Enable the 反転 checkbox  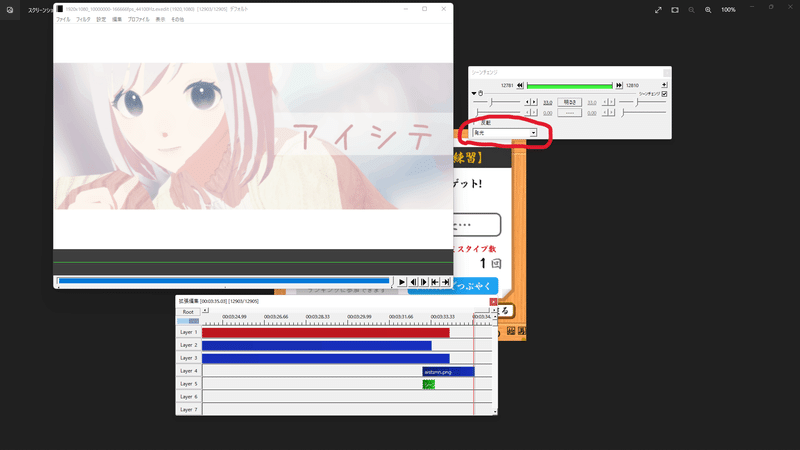475,123
